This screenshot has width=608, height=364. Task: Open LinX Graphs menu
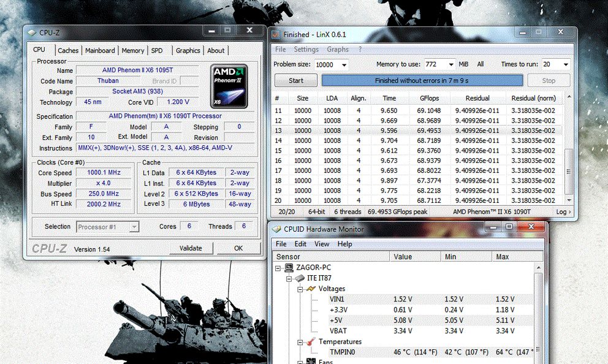[338, 49]
